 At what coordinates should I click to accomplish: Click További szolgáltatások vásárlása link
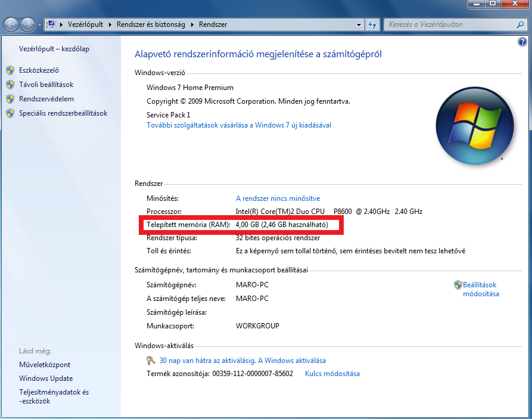coord(239,125)
